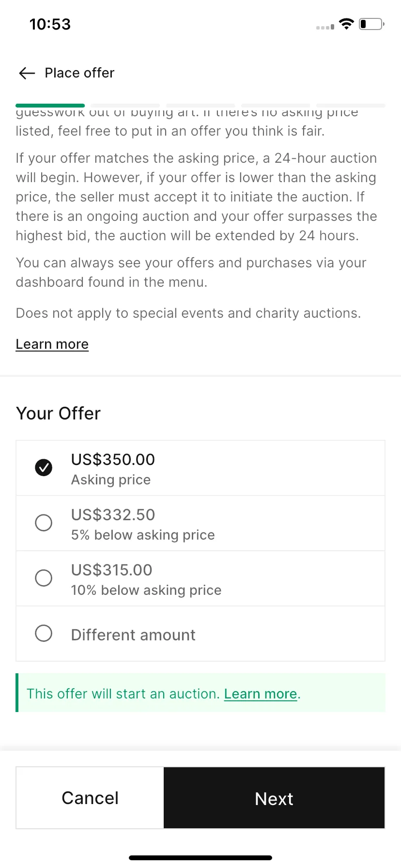
Task: Tap the back arrow icon
Action: point(27,73)
